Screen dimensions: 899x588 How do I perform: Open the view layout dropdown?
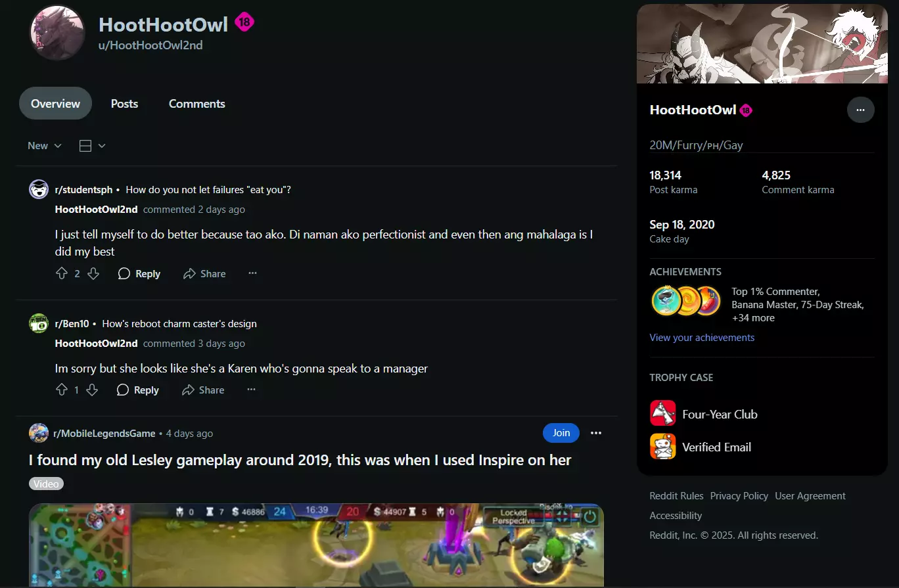[92, 146]
